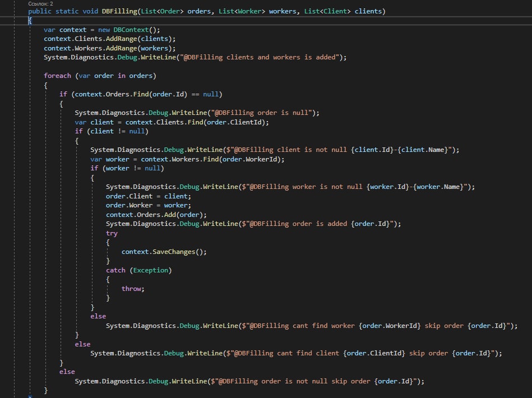Click the opening brace below method signature
The width and height of the screenshot is (532, 398).
click(x=30, y=21)
